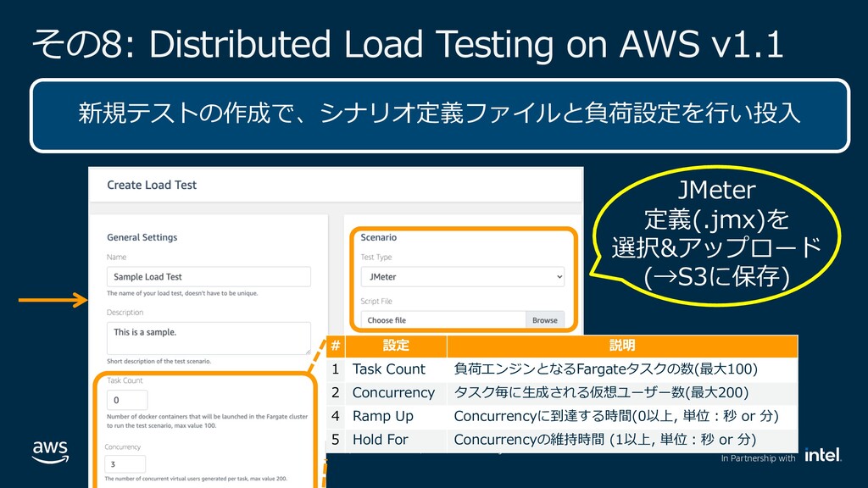Click 'The name of your load test' hint text
868x488 pixels.
pyautogui.click(x=182, y=293)
